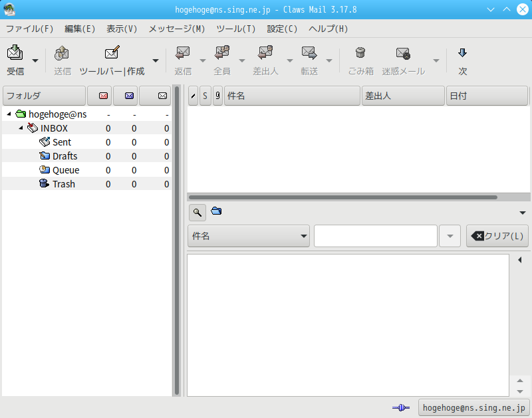Click the folder pane vertical scrollbar
The height and width of the screenshot is (418, 532).
click(176, 241)
